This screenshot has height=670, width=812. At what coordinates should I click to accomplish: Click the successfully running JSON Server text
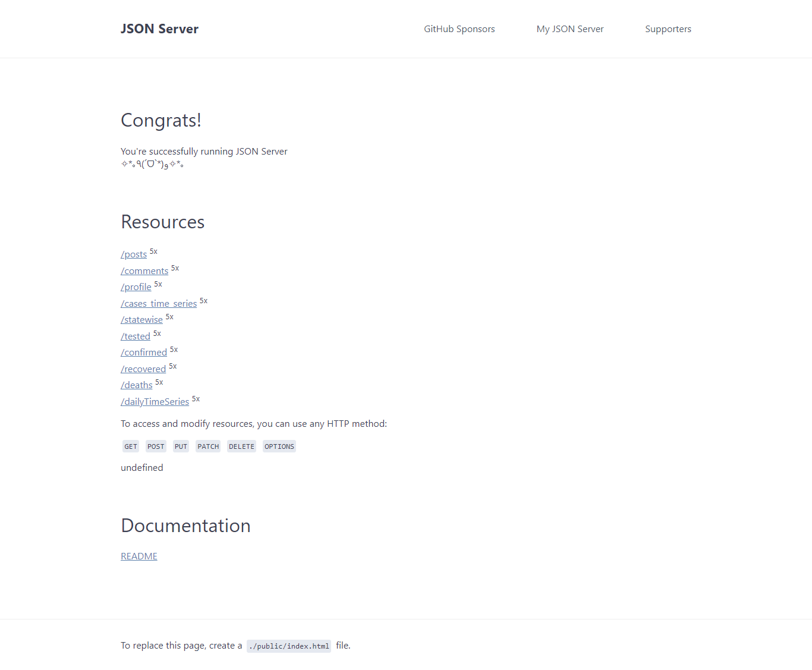(x=204, y=152)
